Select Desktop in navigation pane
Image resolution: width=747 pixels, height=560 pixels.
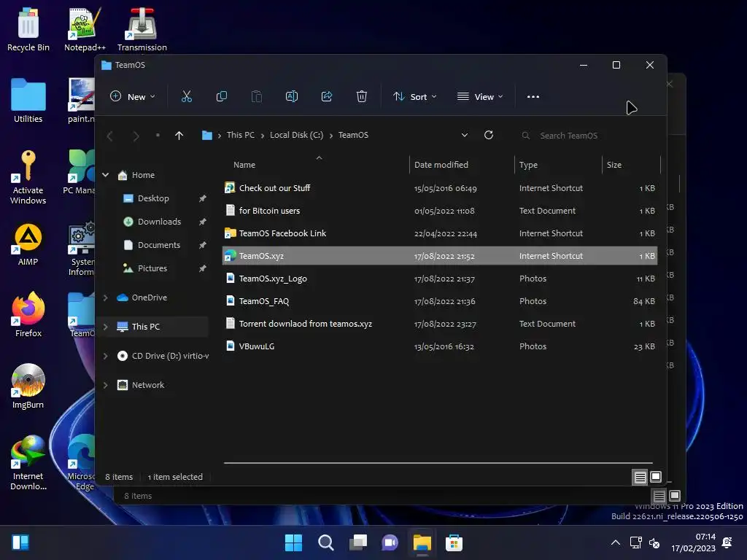coord(153,198)
